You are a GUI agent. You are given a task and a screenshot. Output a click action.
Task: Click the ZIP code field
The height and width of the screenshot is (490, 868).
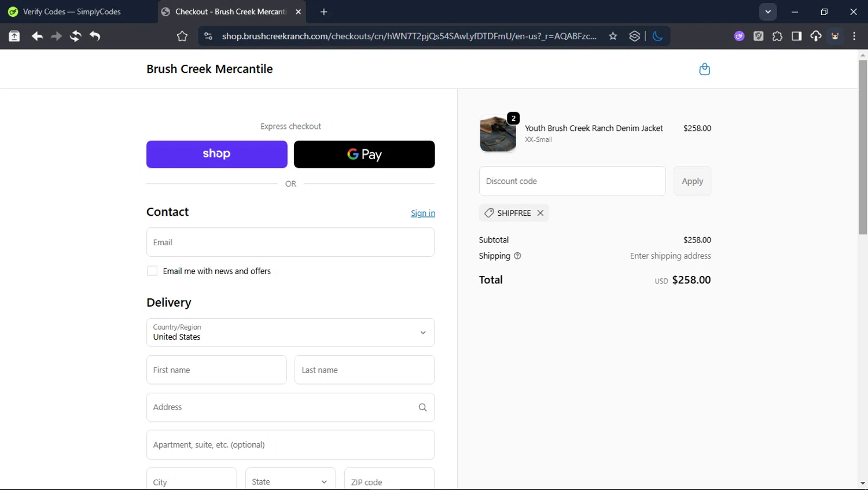point(389,480)
